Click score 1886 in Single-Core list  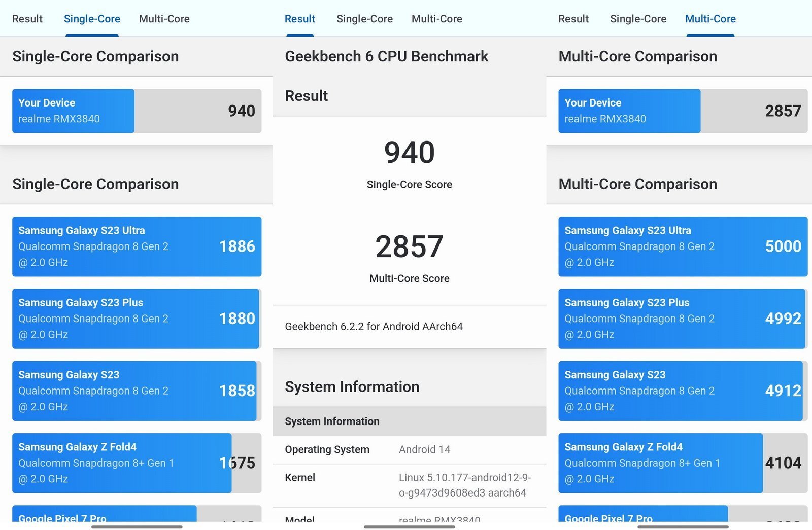(x=237, y=246)
